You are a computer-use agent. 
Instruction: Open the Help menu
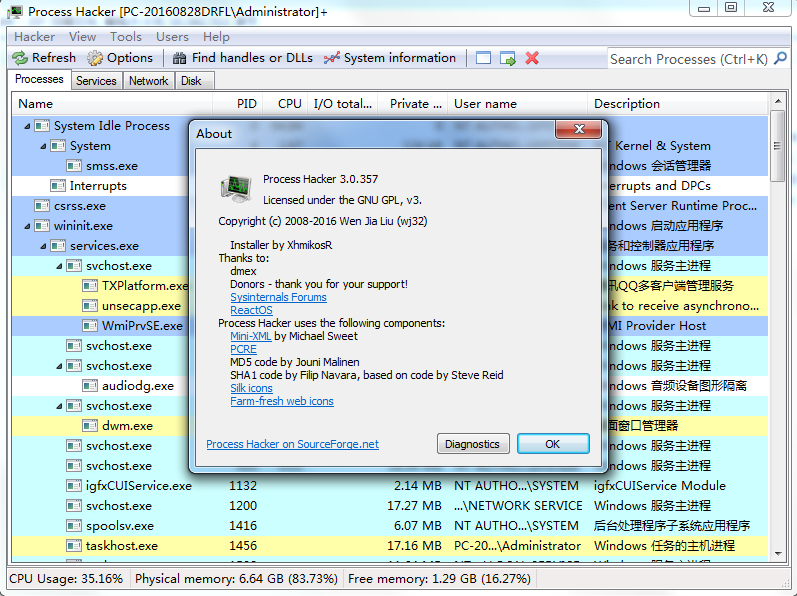[x=217, y=37]
